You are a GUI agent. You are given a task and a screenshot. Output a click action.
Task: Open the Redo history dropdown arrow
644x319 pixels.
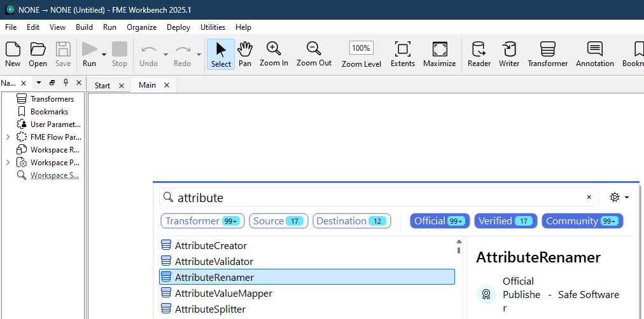[x=199, y=54]
